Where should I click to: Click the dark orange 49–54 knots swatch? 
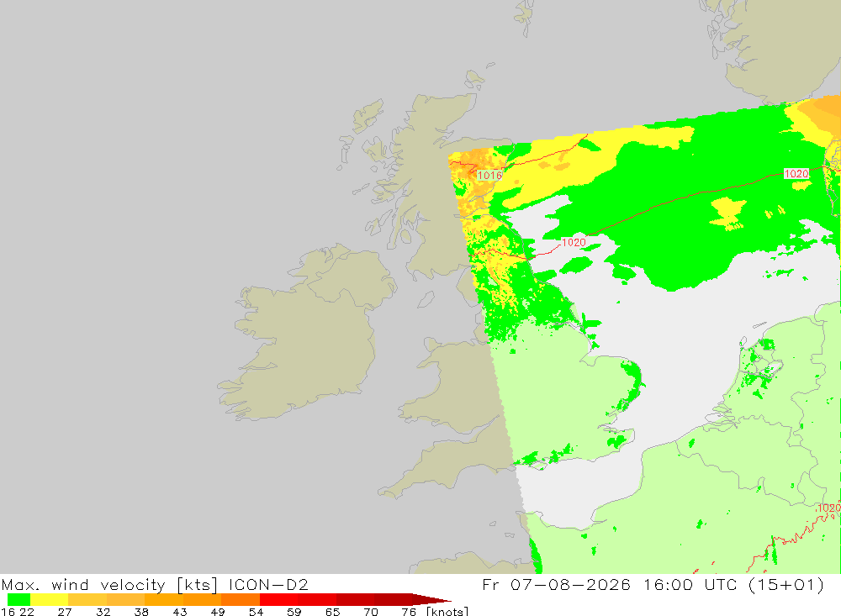click(x=241, y=599)
